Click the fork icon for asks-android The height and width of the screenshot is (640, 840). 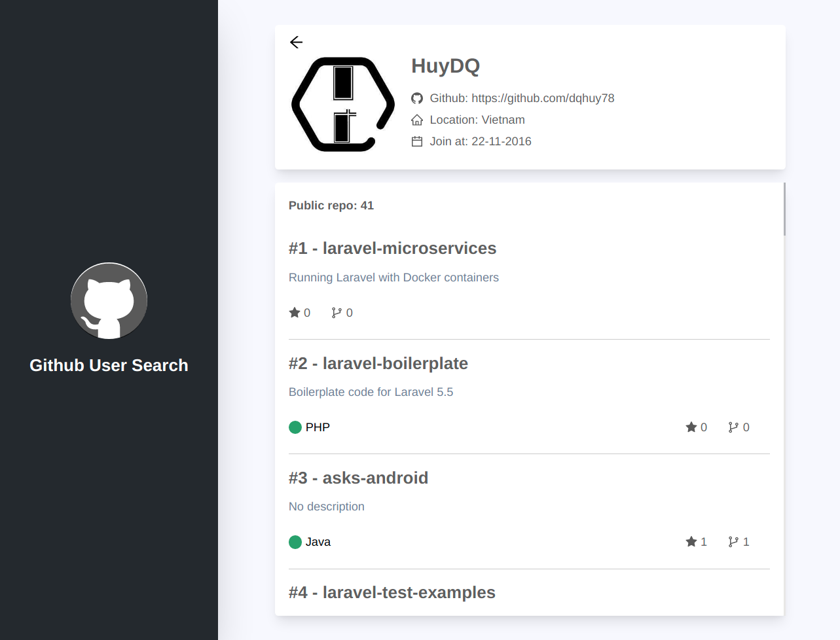tap(733, 542)
